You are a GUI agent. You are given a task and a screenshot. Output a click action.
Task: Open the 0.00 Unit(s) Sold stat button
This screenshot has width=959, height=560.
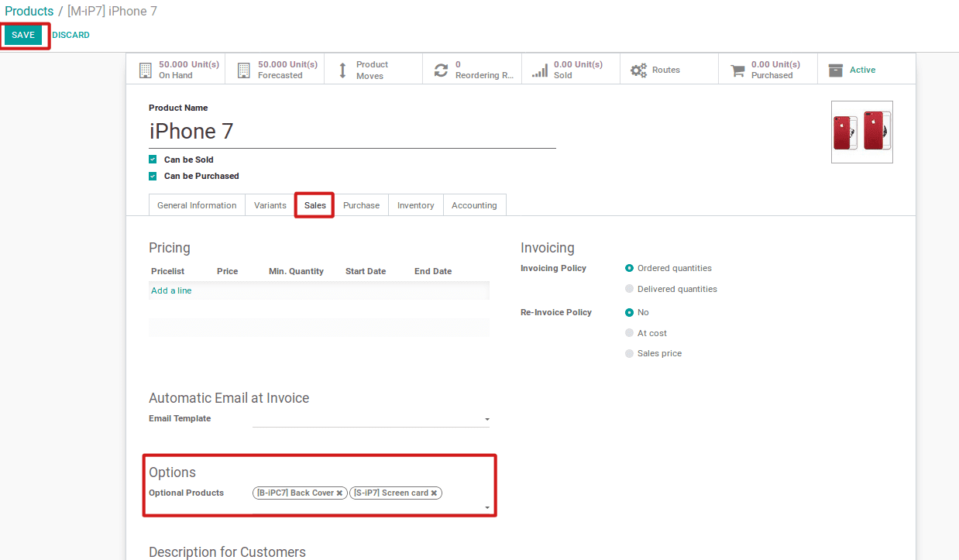[x=571, y=70]
